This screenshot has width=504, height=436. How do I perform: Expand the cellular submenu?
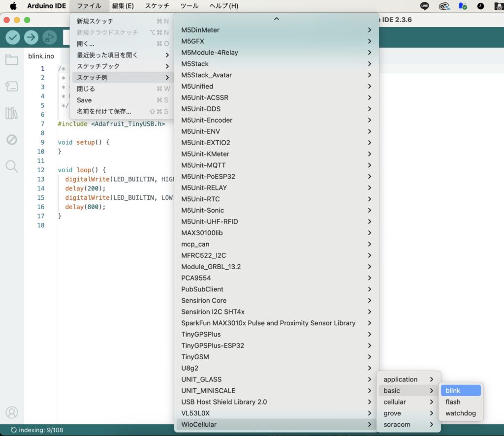tap(409, 402)
